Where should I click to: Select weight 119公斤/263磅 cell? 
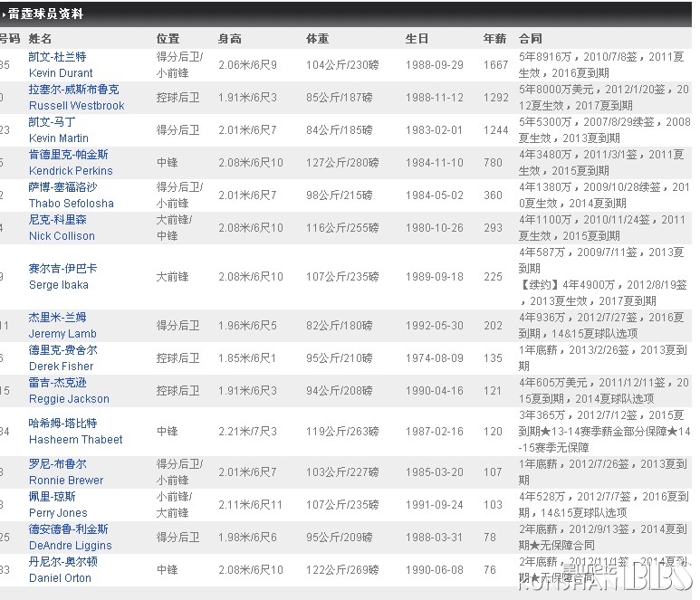pos(342,432)
